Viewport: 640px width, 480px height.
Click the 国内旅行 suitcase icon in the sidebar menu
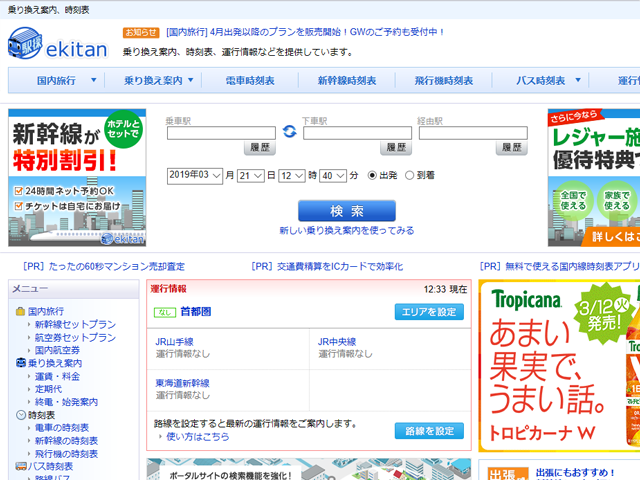click(20, 311)
